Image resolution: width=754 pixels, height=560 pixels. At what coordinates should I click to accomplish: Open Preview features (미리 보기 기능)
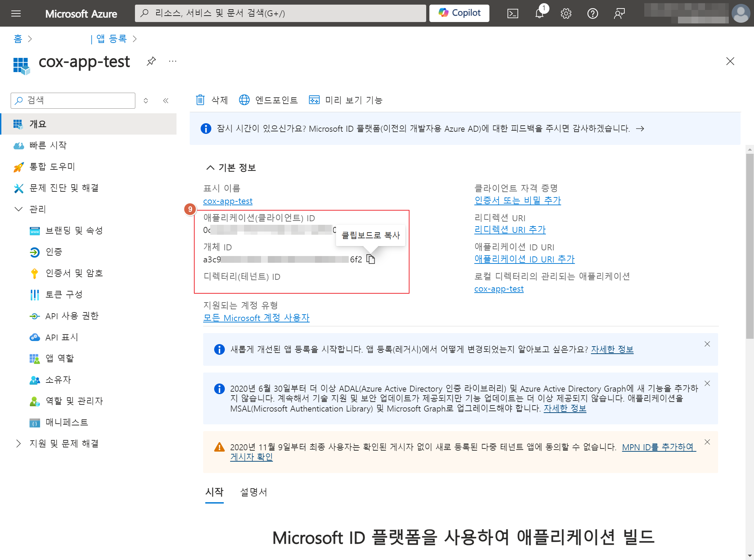pyautogui.click(x=346, y=100)
